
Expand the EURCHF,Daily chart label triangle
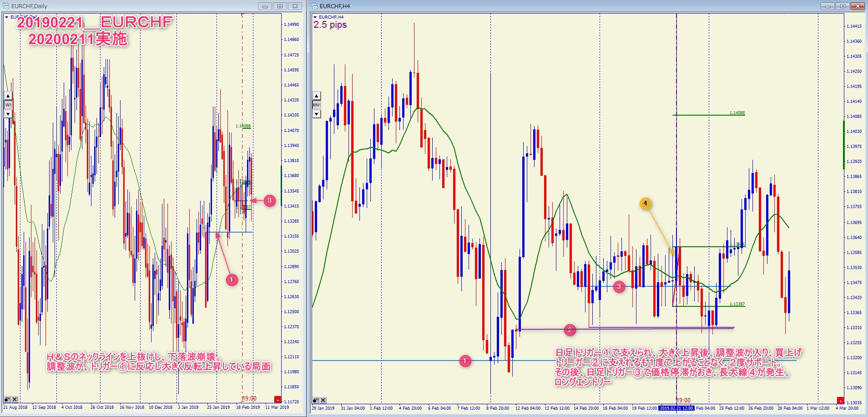pyautogui.click(x=6, y=17)
